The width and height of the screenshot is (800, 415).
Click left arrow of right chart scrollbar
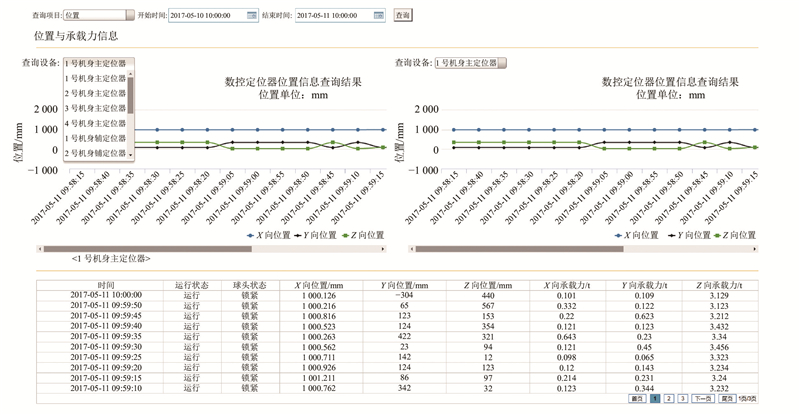click(412, 249)
